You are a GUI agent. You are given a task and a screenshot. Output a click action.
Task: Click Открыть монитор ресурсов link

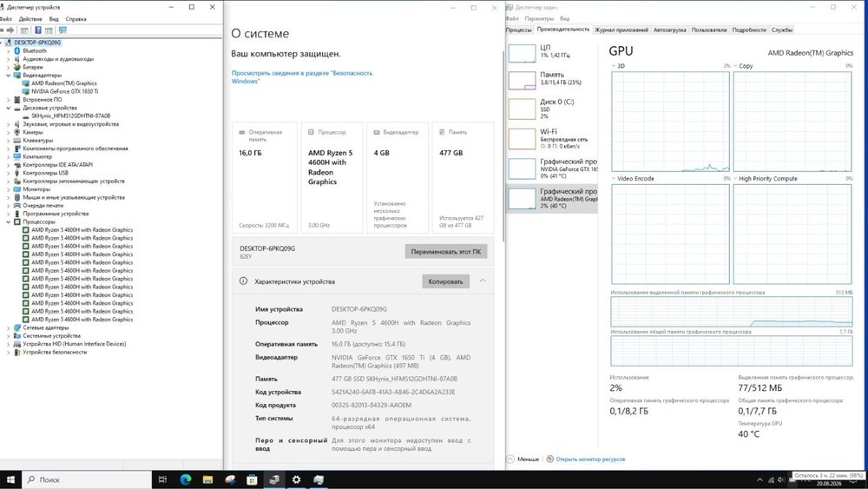click(590, 459)
